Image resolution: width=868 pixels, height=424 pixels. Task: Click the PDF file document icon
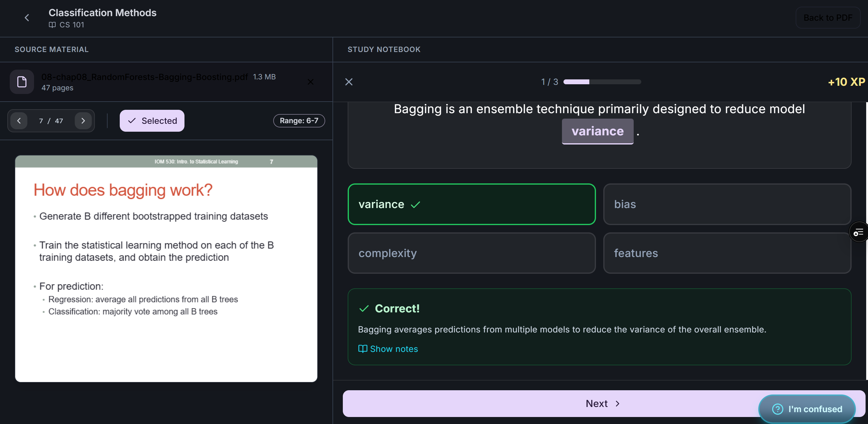point(22,82)
